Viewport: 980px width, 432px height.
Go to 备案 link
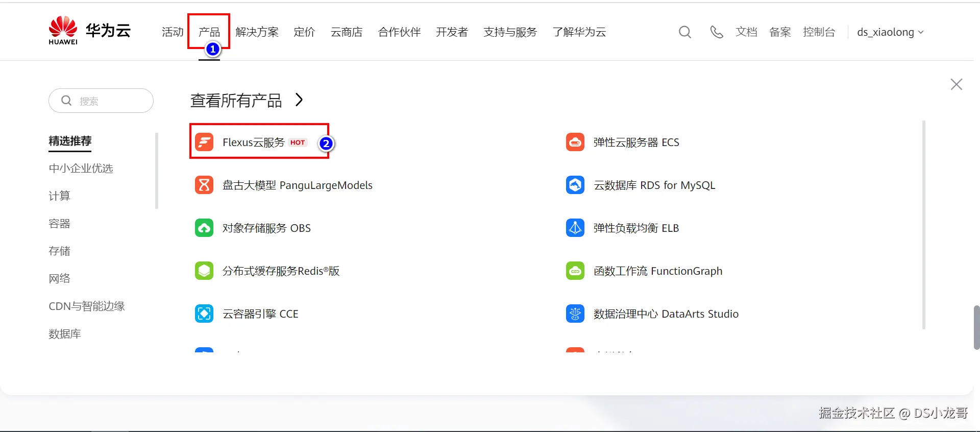(780, 32)
